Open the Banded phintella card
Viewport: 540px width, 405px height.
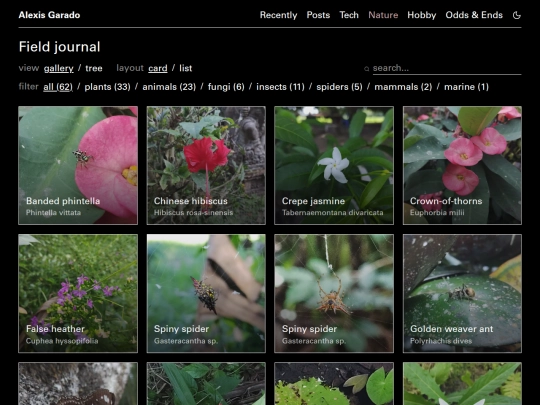78,165
